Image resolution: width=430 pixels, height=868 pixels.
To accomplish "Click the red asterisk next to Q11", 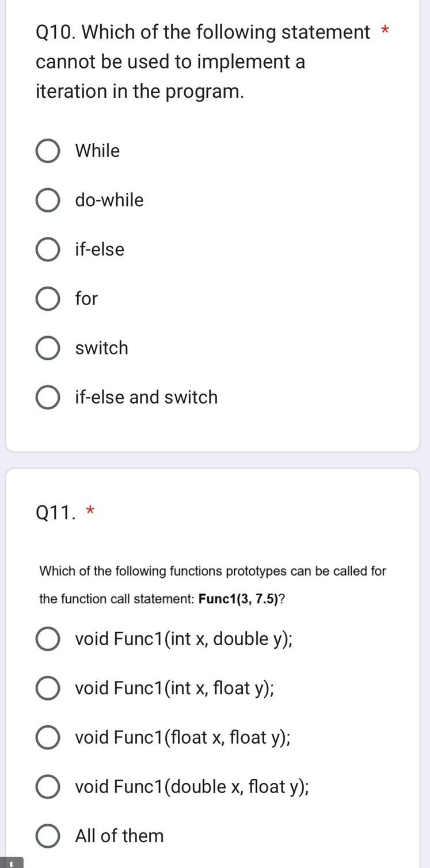I will click(x=90, y=510).
